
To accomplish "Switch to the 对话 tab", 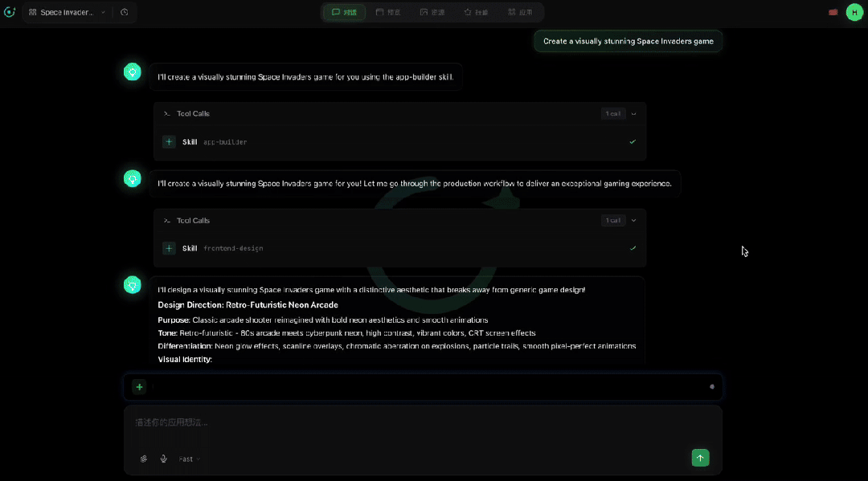I will (344, 12).
